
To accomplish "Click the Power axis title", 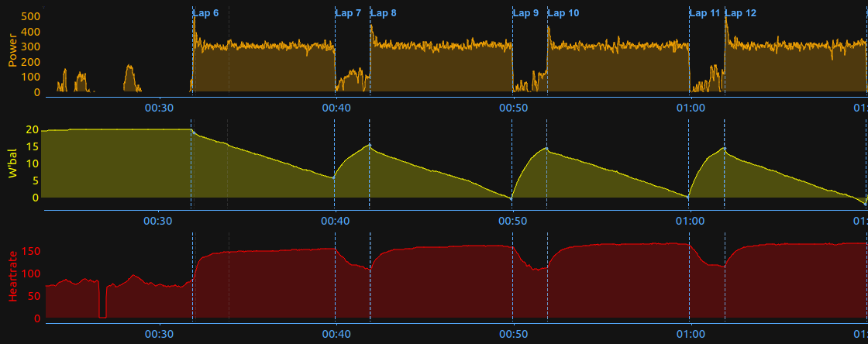I will (x=12, y=50).
